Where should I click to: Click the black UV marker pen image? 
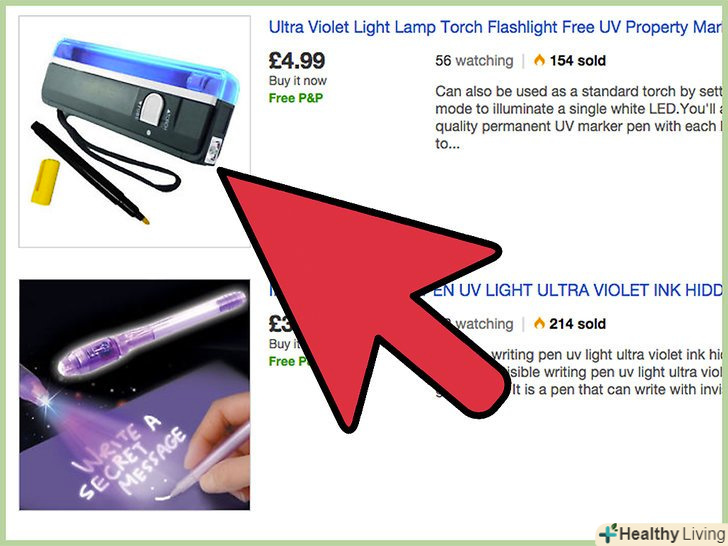(90, 173)
